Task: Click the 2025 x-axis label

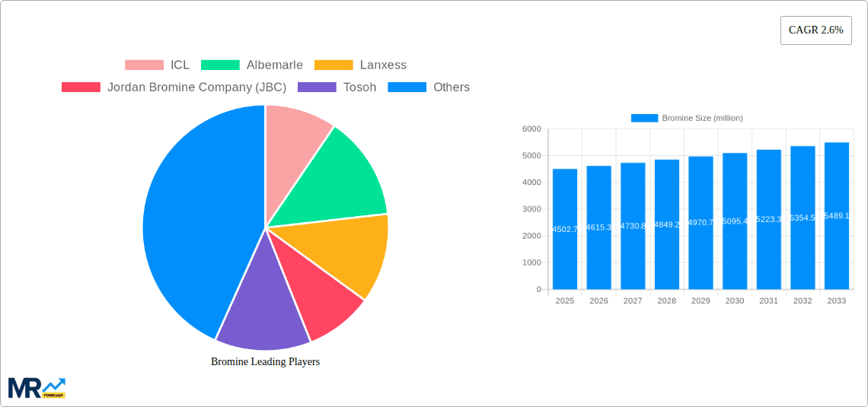Action: point(565,300)
